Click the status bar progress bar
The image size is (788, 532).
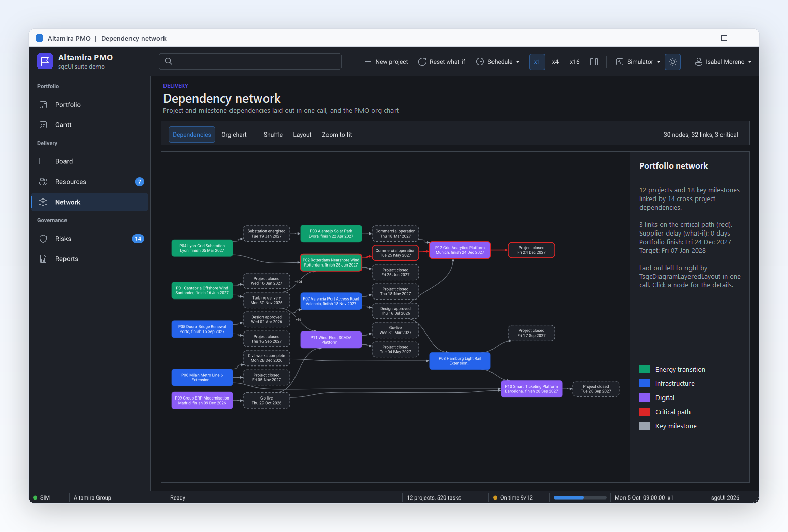580,497
